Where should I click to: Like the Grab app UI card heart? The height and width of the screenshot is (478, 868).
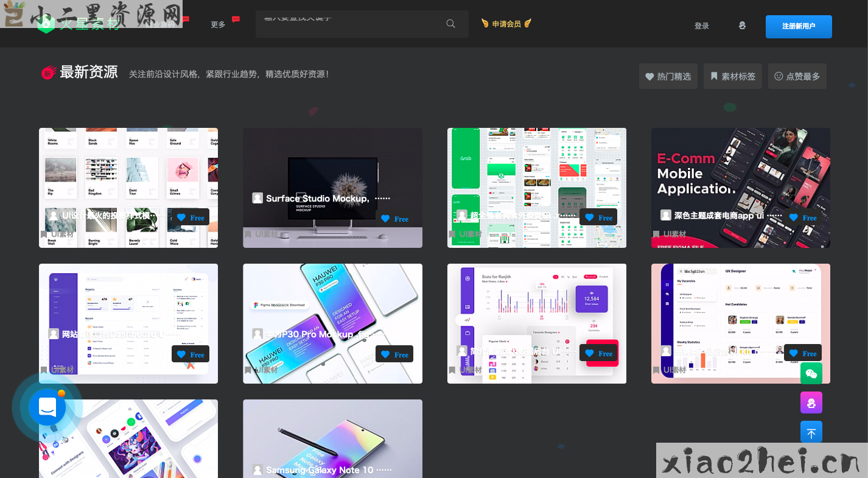[x=589, y=217]
